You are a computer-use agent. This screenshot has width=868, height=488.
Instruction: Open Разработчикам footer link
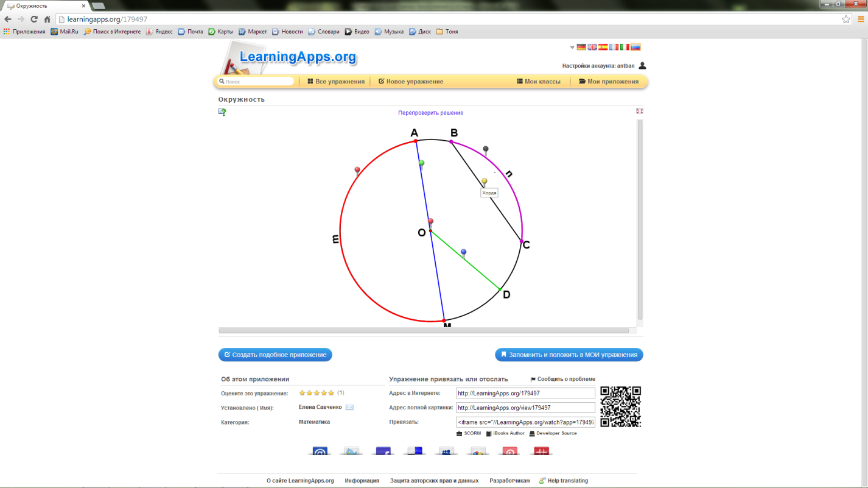coord(509,481)
